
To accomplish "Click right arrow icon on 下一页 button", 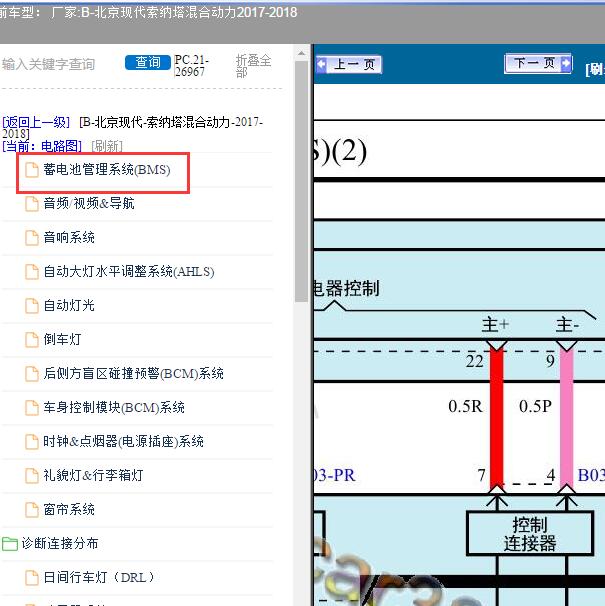I will point(566,63).
